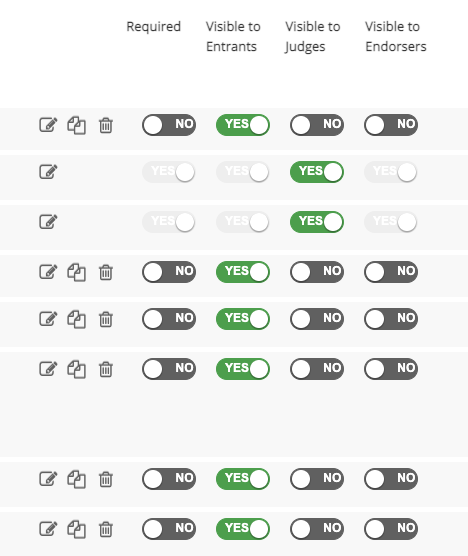
Task: Toggle Visible to Judges in third row
Action: (317, 222)
